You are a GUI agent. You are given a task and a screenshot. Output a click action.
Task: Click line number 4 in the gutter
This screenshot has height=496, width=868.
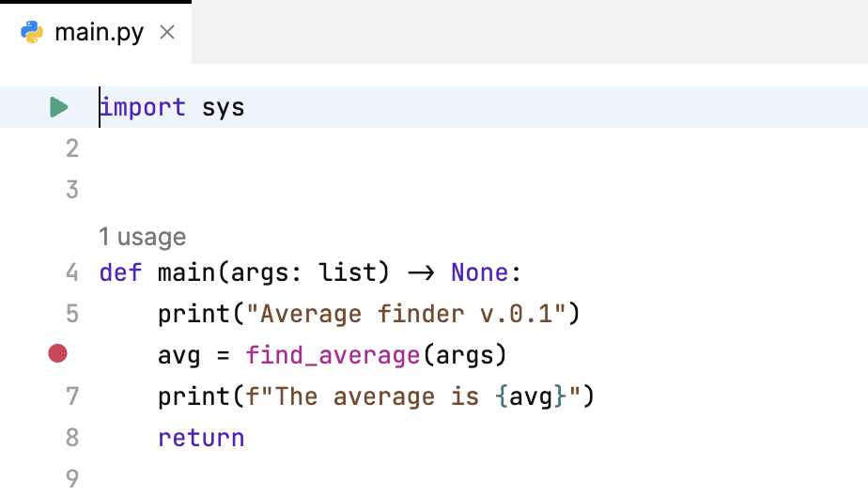72,272
